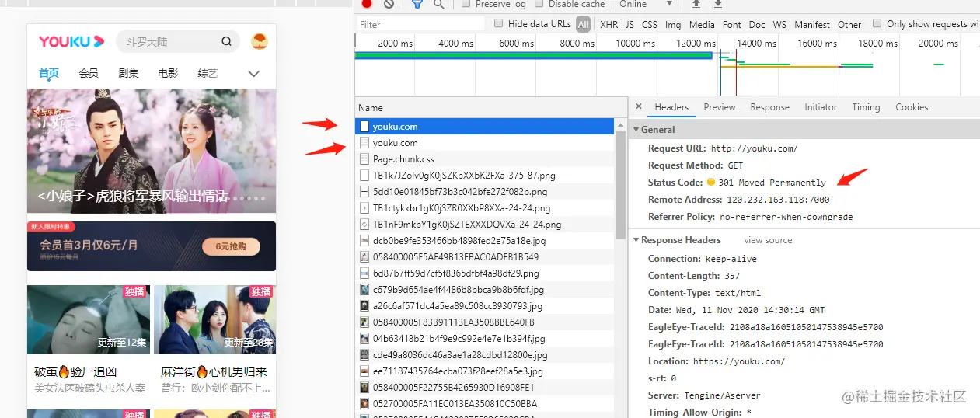Click thumbnail icon beside dcb0be9fe353466bb4898fed2e75a18e.jpg
Image resolution: width=980 pixels, height=418 pixels.
tap(364, 241)
